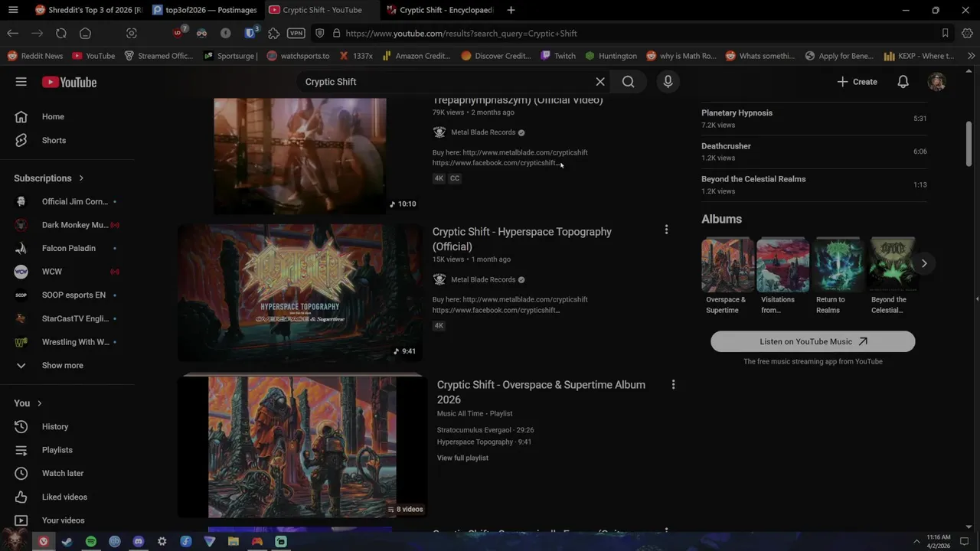
Task: Open Bitwarden extension icon
Action: pyautogui.click(x=250, y=33)
